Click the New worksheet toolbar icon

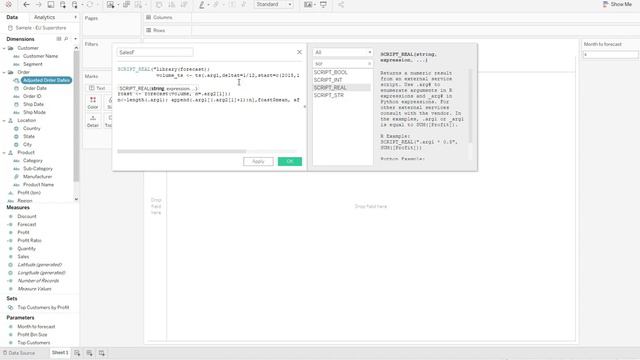(x=111, y=4)
